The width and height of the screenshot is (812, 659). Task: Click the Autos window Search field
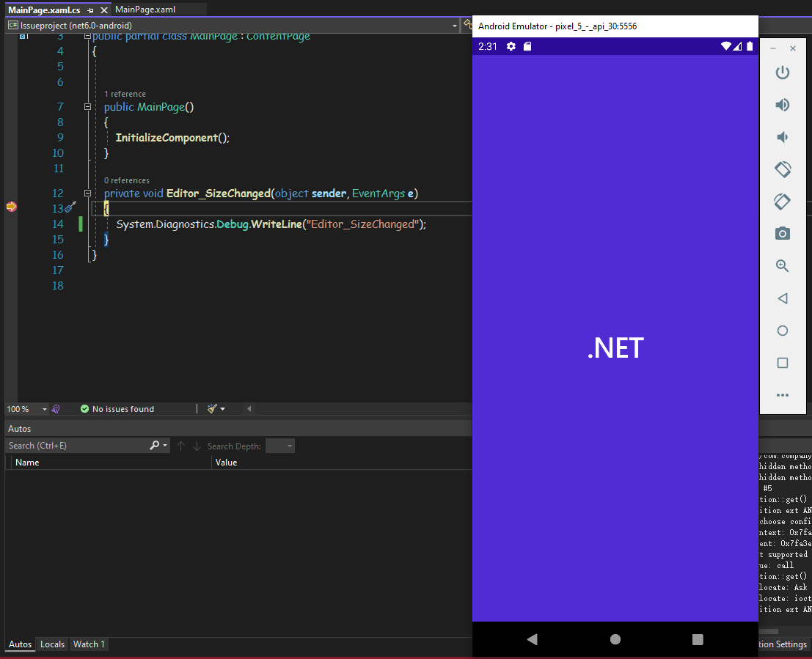(73, 445)
